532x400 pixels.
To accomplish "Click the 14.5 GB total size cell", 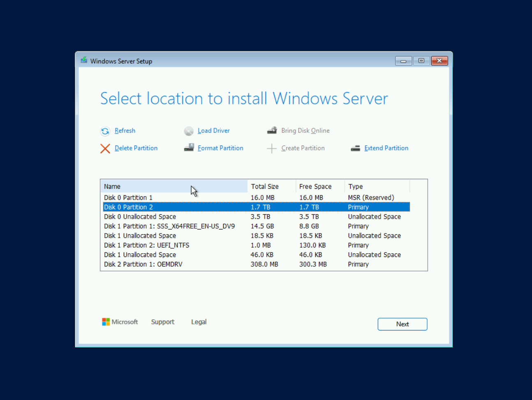I will click(x=262, y=226).
